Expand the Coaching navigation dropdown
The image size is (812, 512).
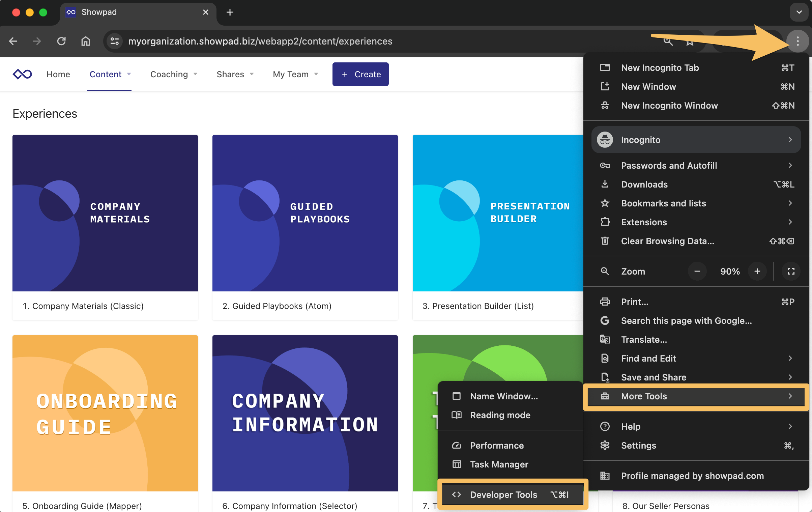click(174, 74)
